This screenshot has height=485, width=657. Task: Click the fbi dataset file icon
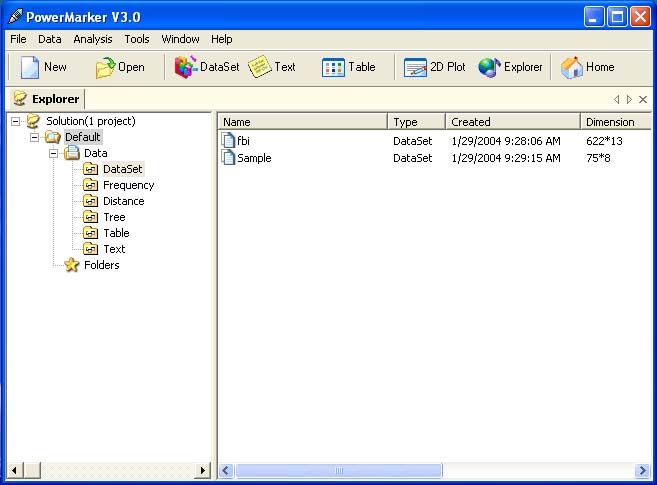point(228,140)
